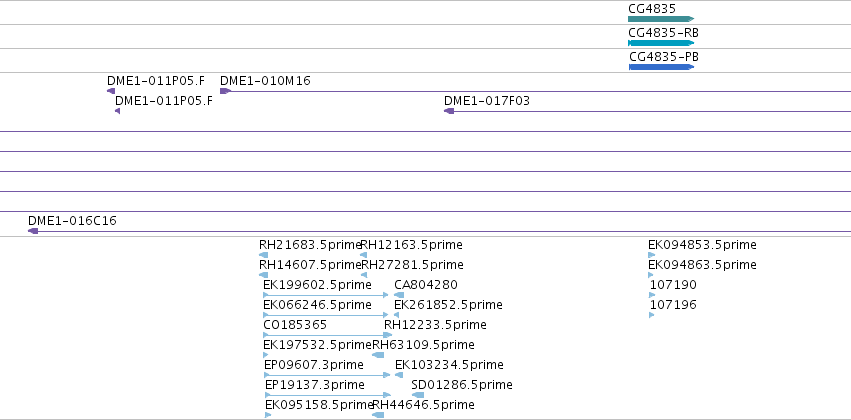Select the EK197532.5prime EST label
This screenshot has height=420, width=851.
(317, 345)
